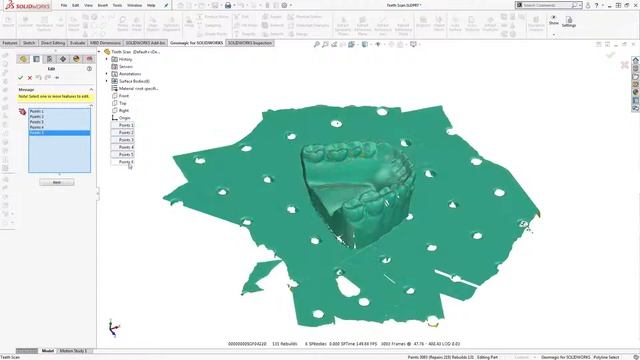
Task: Click the pin icon after Help menu
Action: [x=166, y=5]
